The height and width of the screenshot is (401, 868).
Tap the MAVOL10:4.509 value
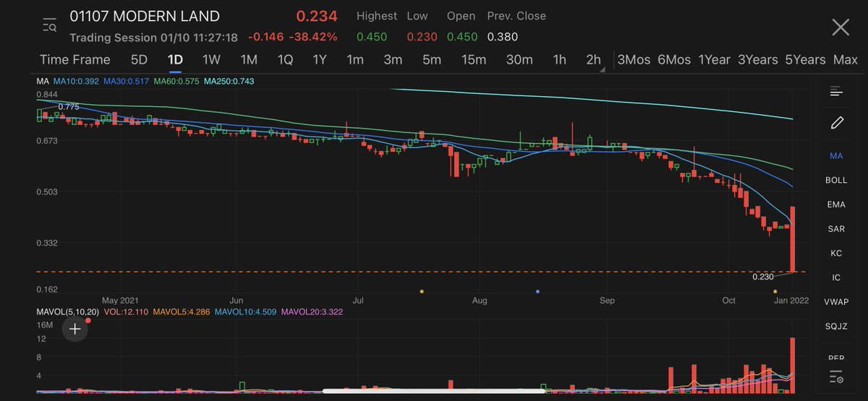(244, 311)
